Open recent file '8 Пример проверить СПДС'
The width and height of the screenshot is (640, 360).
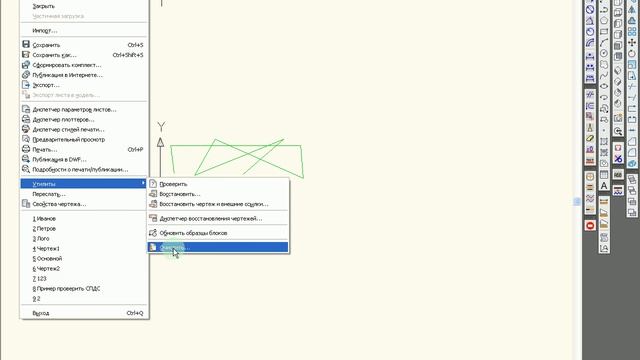point(84,289)
